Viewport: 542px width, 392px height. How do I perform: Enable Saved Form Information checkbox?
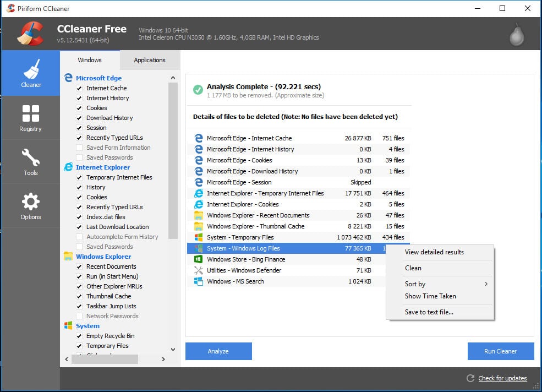click(x=79, y=148)
